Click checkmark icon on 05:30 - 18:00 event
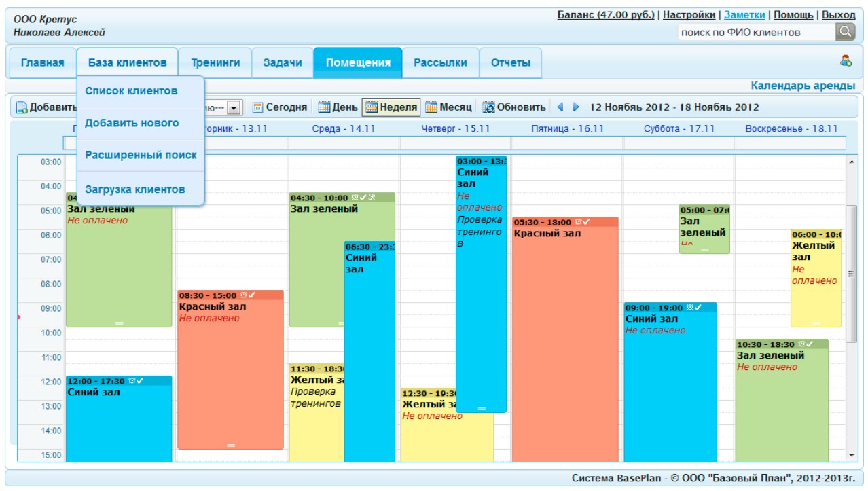 (x=586, y=222)
